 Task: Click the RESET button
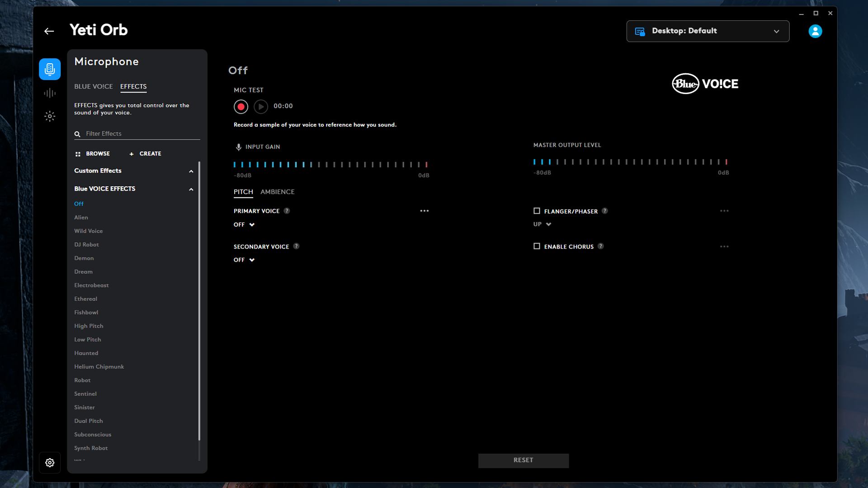523,460
